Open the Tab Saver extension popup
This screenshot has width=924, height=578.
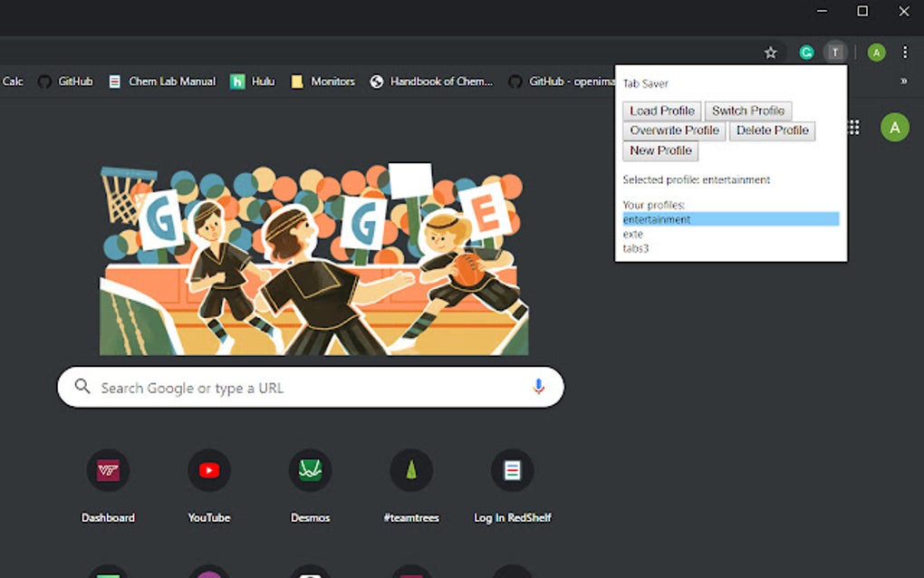(x=834, y=53)
